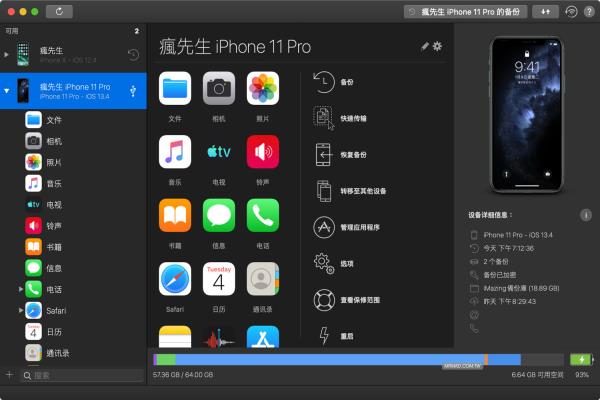Collapse the 瘋先生 iPhone 11 Pro device tree

point(7,91)
